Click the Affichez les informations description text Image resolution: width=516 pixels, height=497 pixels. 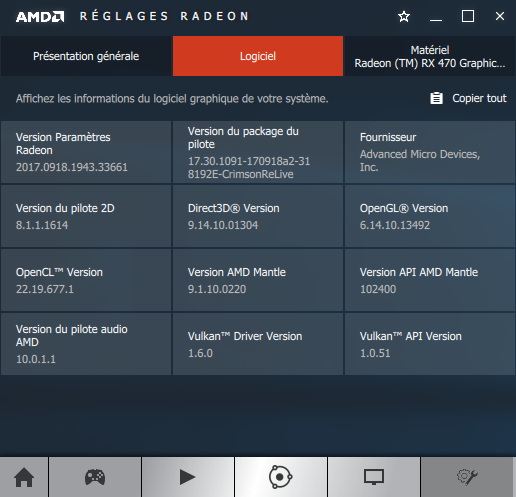pos(172,99)
